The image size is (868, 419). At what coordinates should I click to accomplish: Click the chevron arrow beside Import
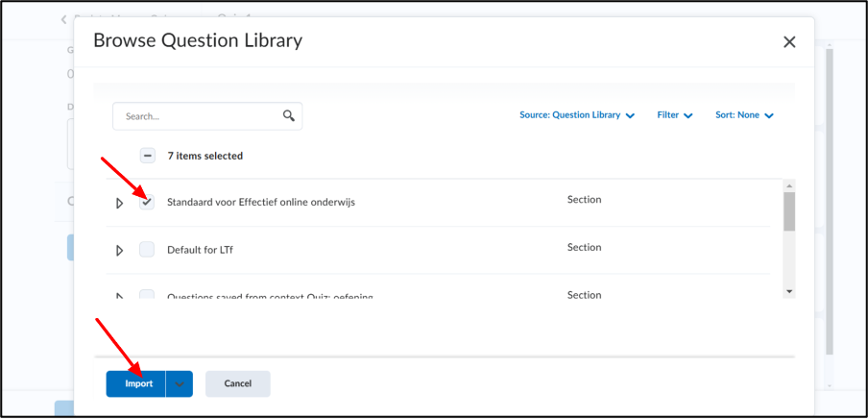180,384
